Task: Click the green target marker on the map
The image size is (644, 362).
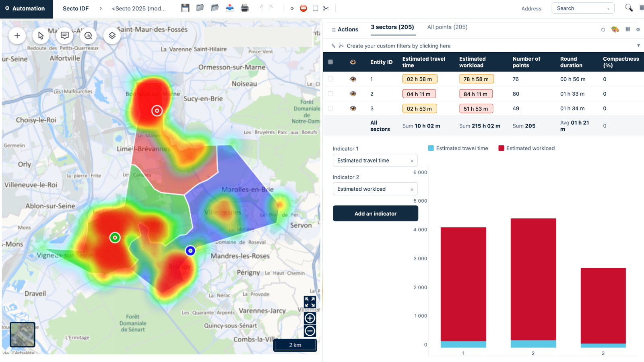Action: [x=115, y=238]
